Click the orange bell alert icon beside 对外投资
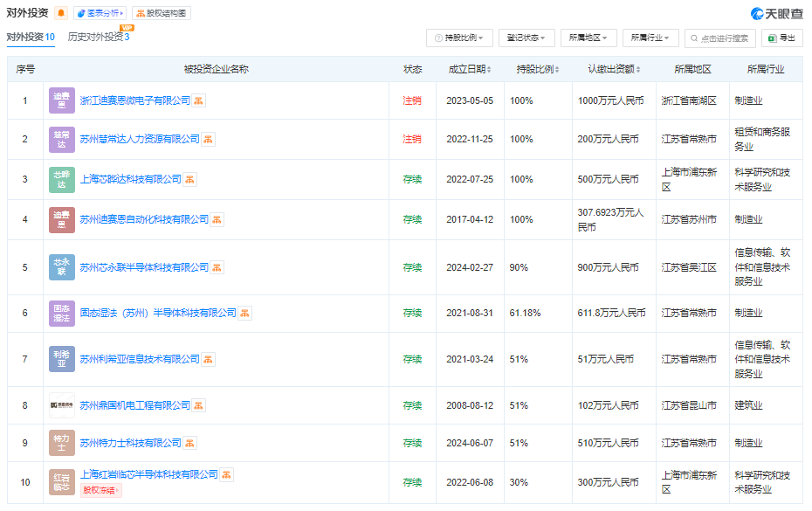The width and height of the screenshot is (812, 511). [x=60, y=13]
